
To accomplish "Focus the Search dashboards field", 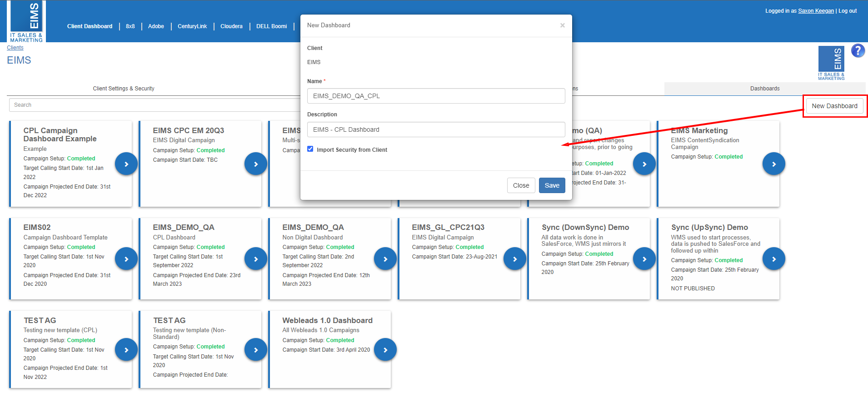I will [155, 105].
